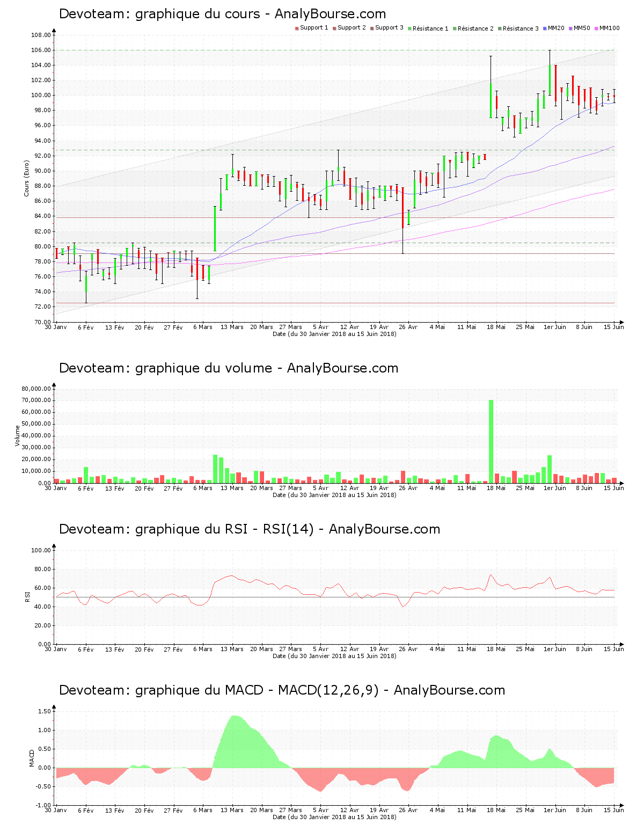Click the '40.00' value on RSI axis
This screenshot has width=644, height=832.
click(x=43, y=607)
